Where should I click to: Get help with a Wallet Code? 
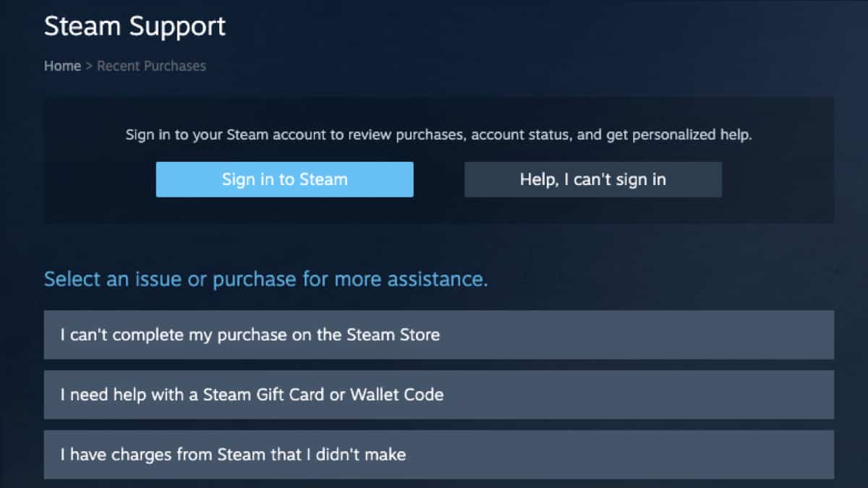(x=438, y=395)
